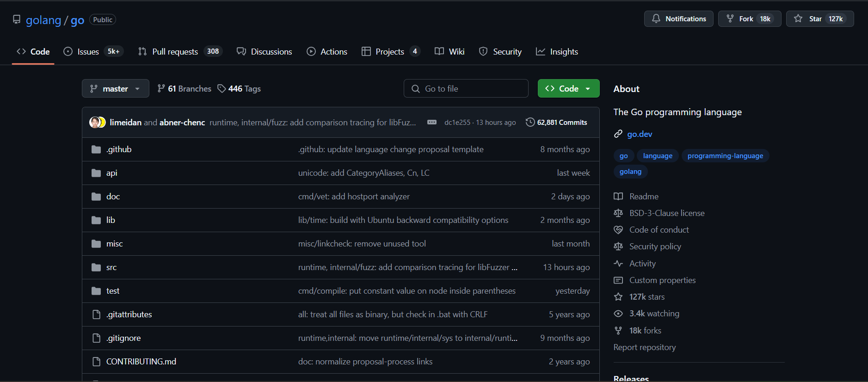Go to Pull requests tab

pyautogui.click(x=180, y=52)
